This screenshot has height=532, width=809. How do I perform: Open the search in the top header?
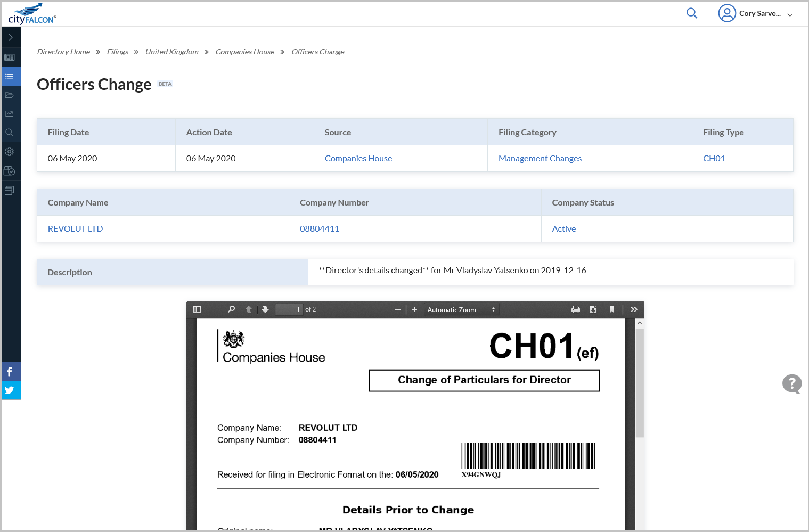point(692,13)
